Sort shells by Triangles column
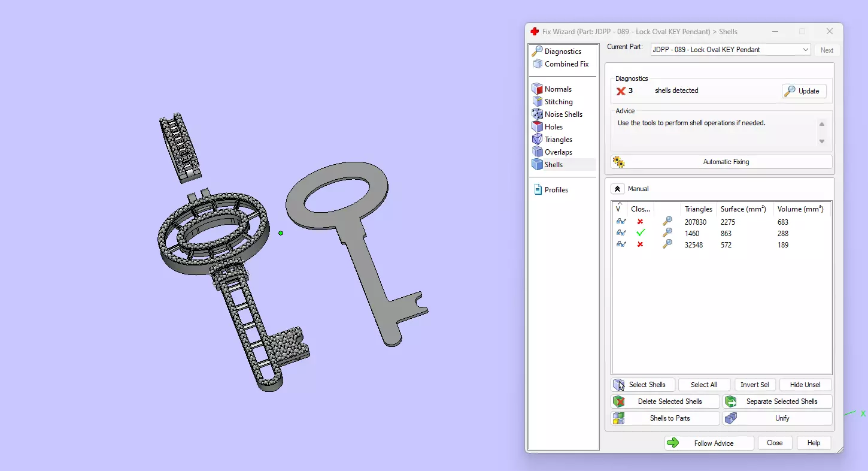The image size is (868, 471). 698,209
